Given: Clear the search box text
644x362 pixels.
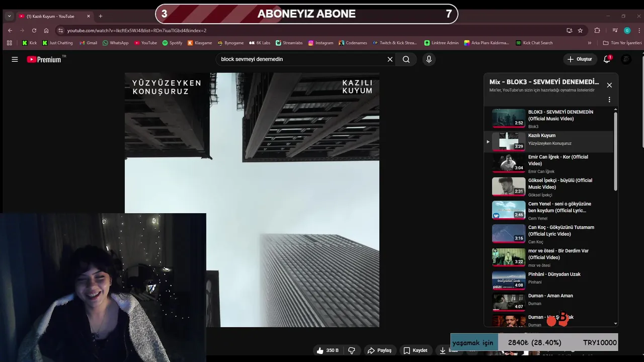Looking at the screenshot, I should coord(390,59).
